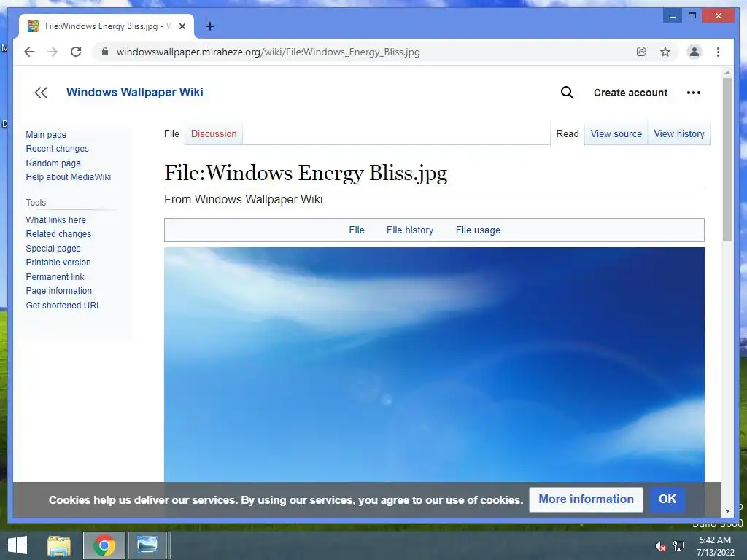This screenshot has width=747, height=560.
Task: Open the Chrome three-dot menu
Action: pyautogui.click(x=718, y=52)
